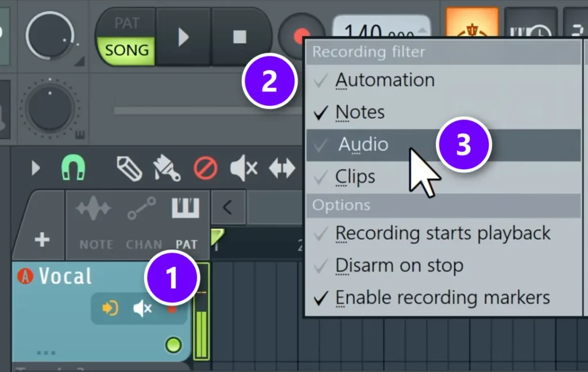This screenshot has height=372, width=588.
Task: Click the Vocal track level meter
Action: [x=202, y=312]
